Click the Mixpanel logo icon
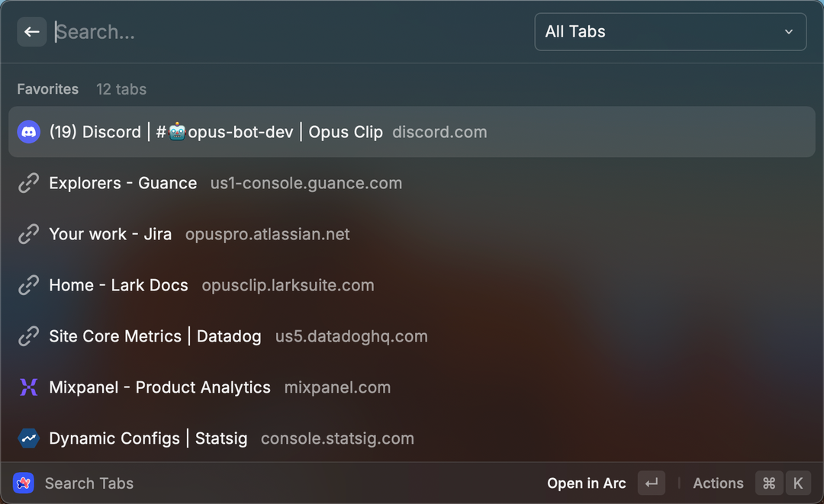Screen dimensions: 824x504 28,387
